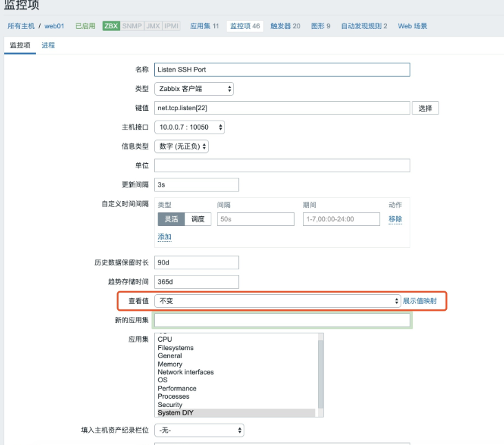Go to the 图形 9 tab

[320, 26]
